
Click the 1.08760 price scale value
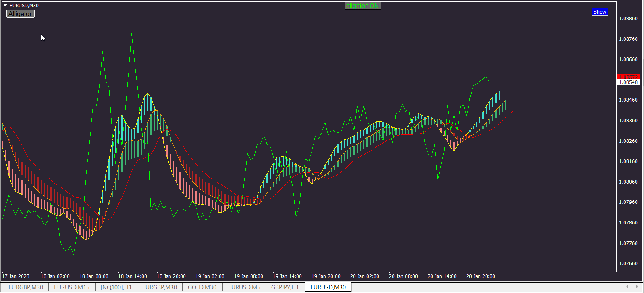[628, 39]
